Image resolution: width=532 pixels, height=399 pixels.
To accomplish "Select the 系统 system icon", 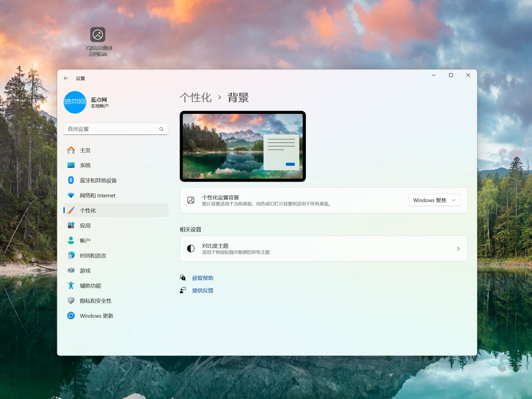I will (x=71, y=165).
